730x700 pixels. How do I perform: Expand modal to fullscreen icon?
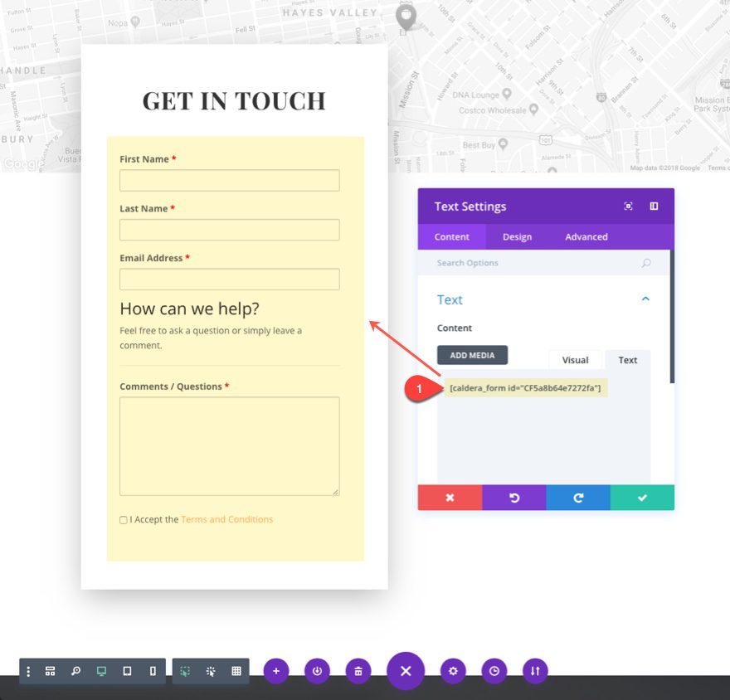(x=628, y=207)
